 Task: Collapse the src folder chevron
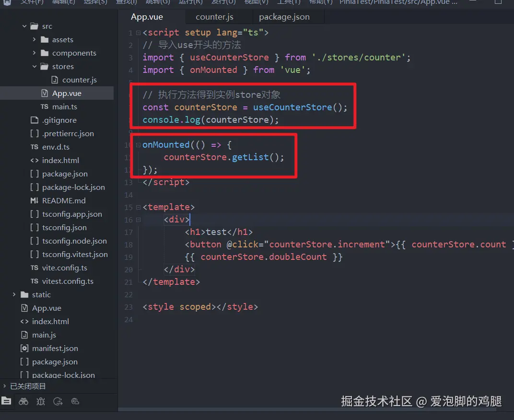coord(24,26)
